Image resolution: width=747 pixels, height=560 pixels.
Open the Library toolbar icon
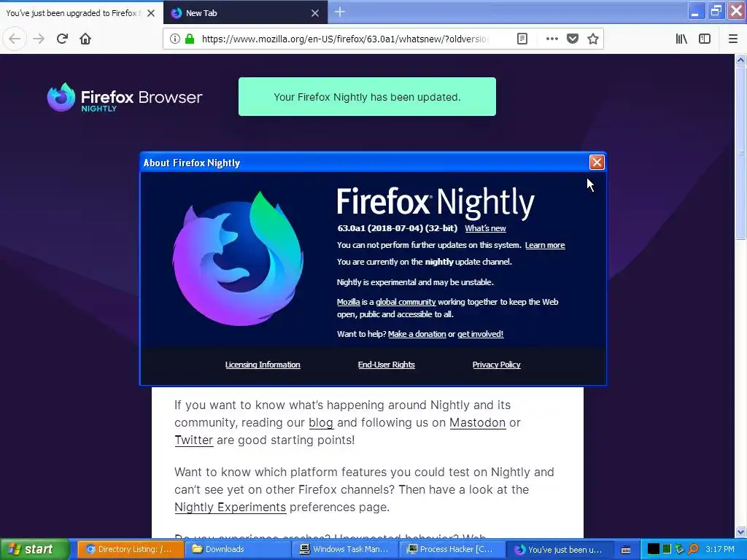click(681, 39)
